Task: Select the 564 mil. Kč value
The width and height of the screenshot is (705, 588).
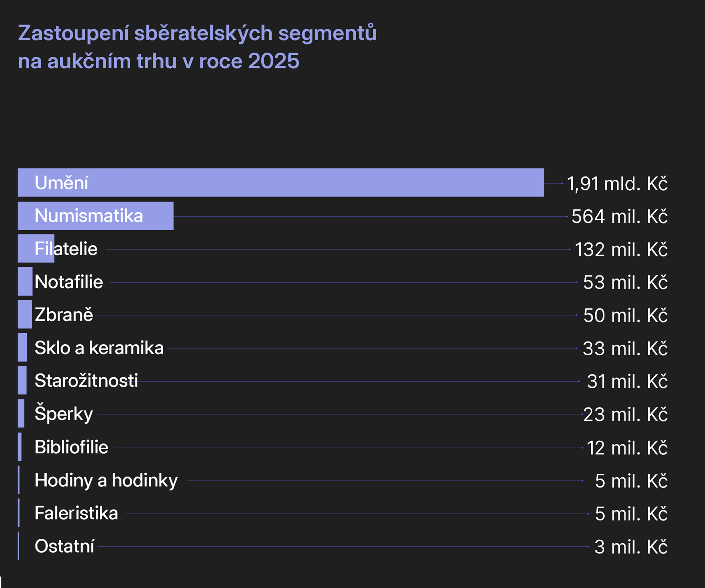Action: (x=619, y=217)
